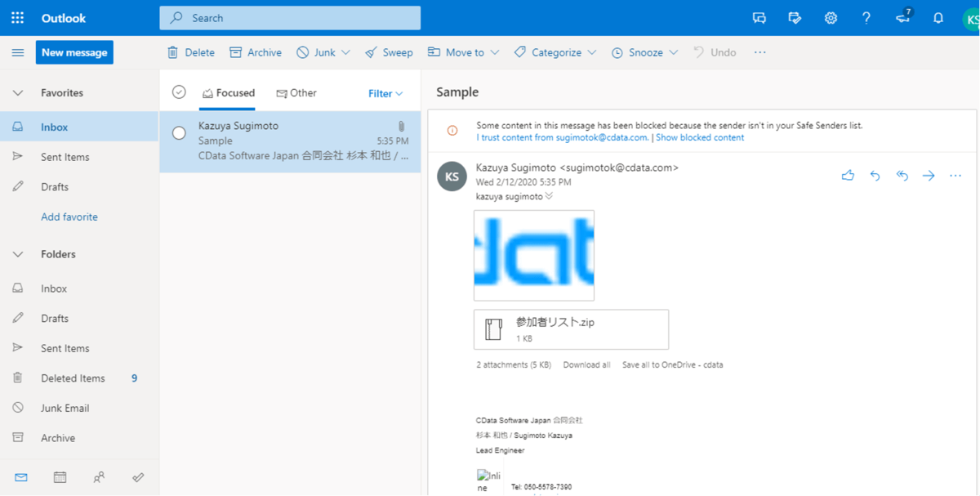Open the blurred cdata image attachment thumbnail
The height and width of the screenshot is (496, 980).
point(534,256)
